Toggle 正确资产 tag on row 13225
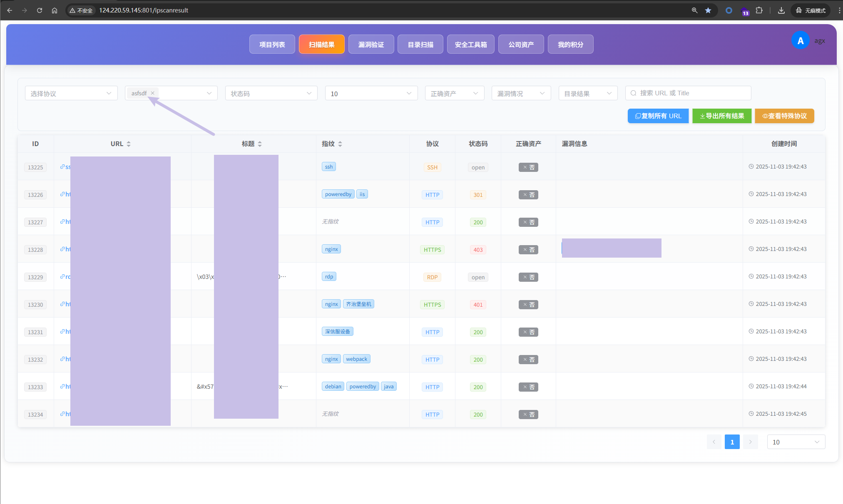 coord(528,167)
